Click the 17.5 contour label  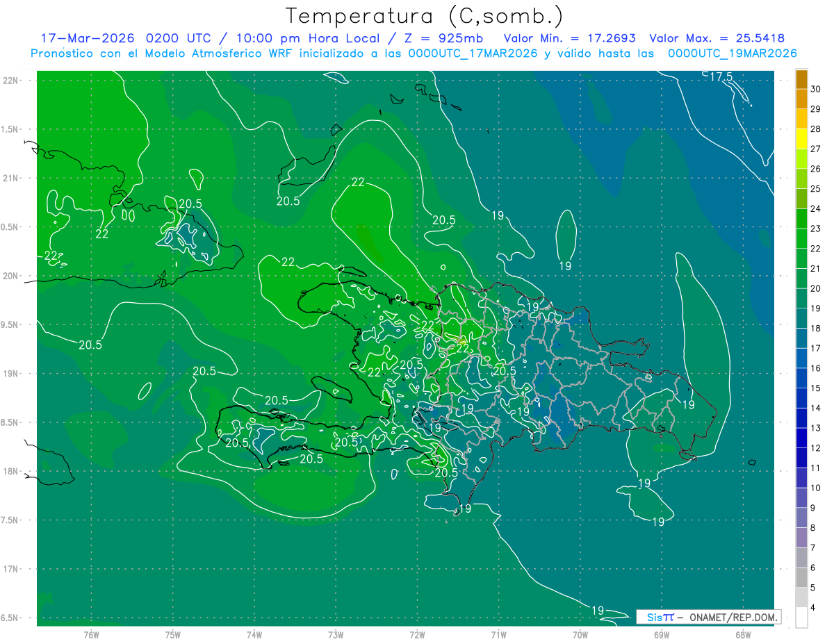[x=721, y=77]
